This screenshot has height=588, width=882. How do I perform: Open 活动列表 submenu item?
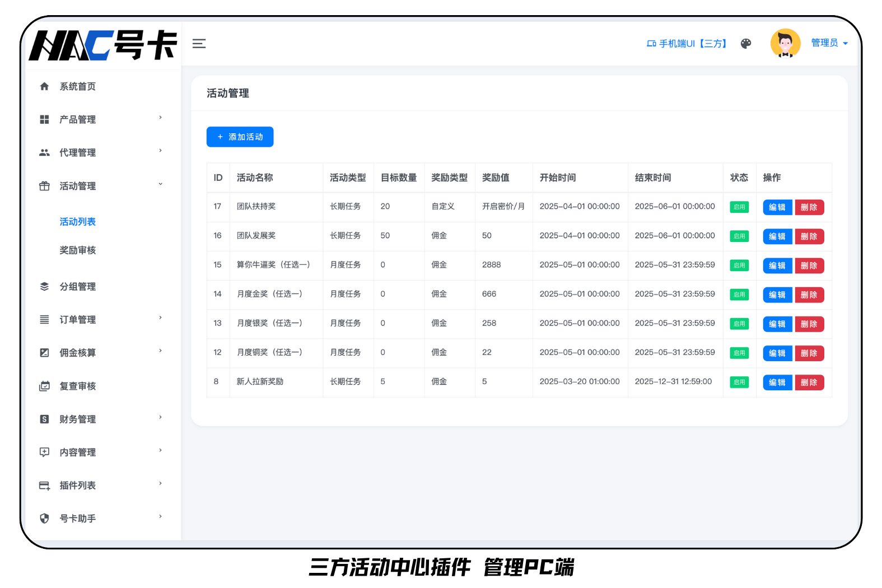78,222
